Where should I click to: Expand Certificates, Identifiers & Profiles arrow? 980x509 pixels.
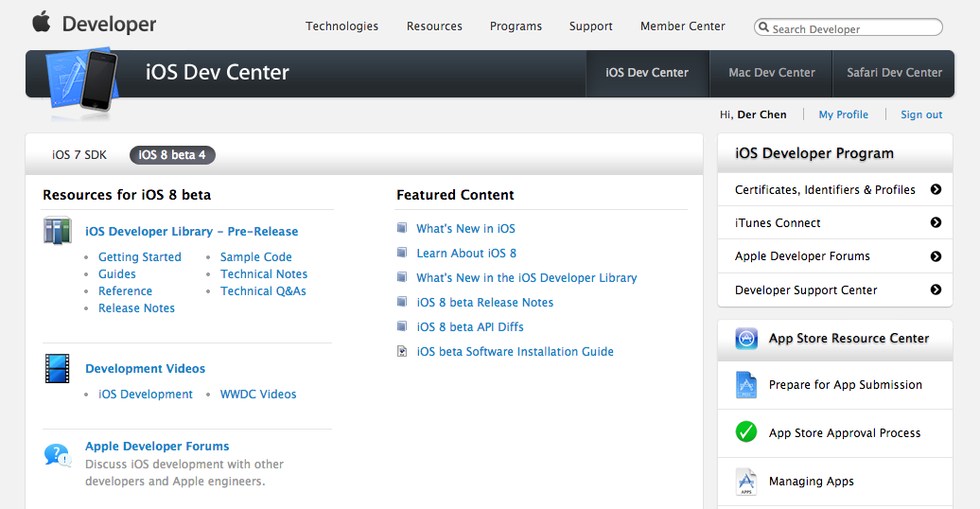(936, 189)
